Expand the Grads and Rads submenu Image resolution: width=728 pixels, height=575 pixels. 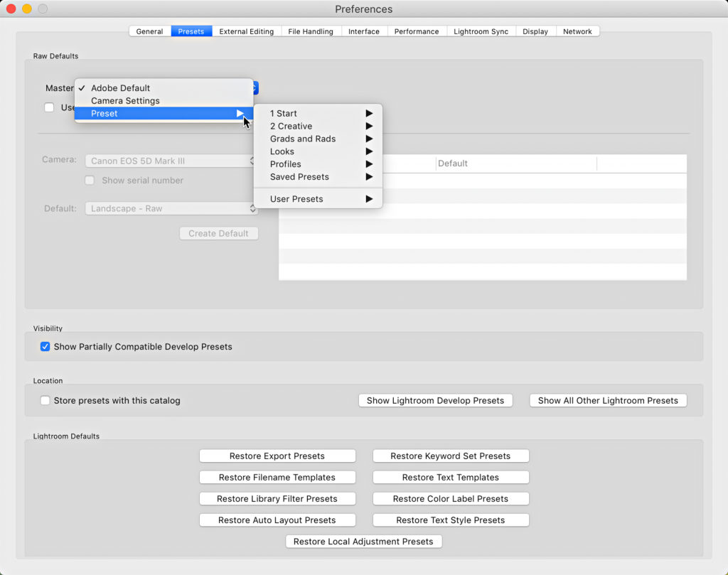pyautogui.click(x=318, y=139)
